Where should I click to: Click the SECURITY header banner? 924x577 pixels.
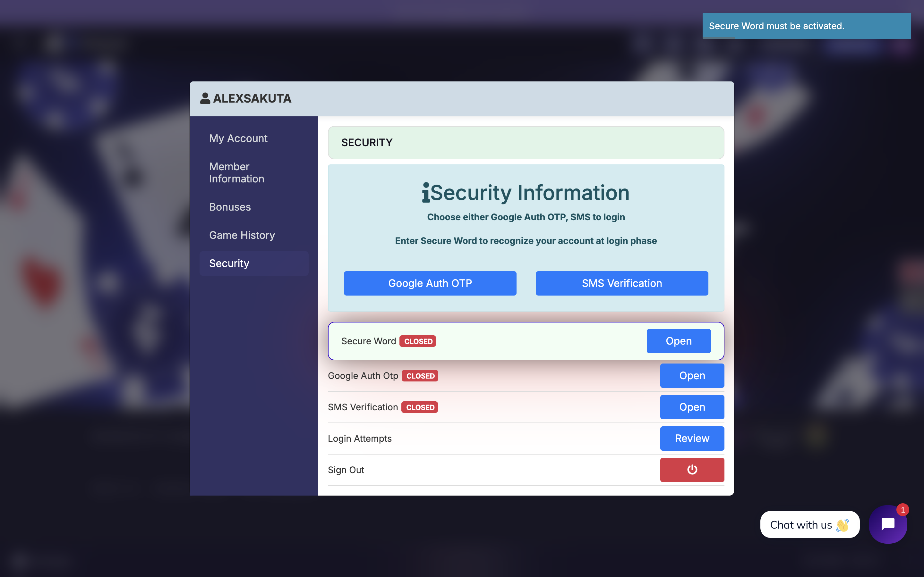(x=526, y=142)
